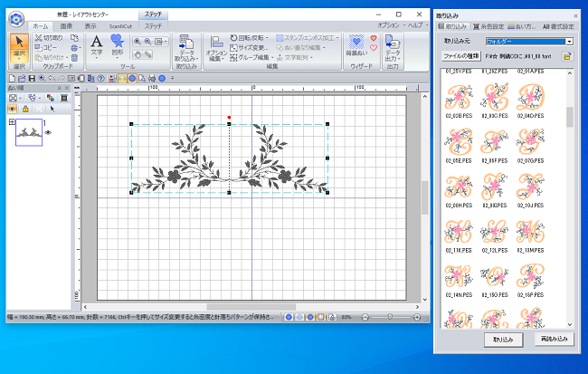Click the 文字 text tool icon
Viewport: 588px width, 374px height.
(x=97, y=45)
